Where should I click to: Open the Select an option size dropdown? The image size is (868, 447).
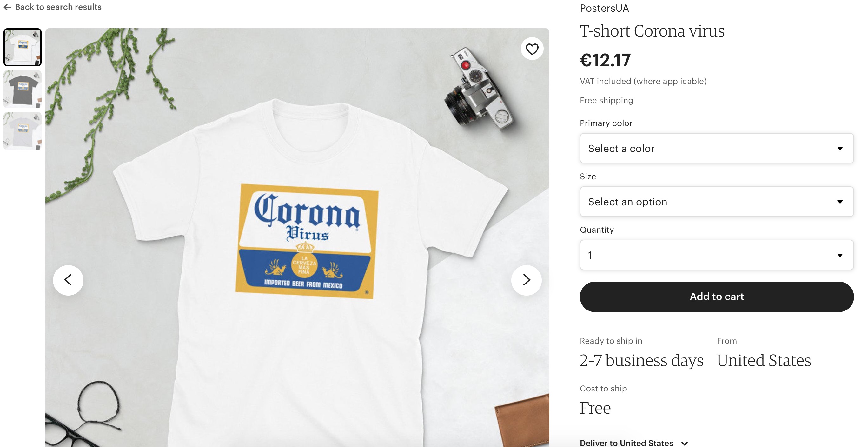pyautogui.click(x=716, y=202)
